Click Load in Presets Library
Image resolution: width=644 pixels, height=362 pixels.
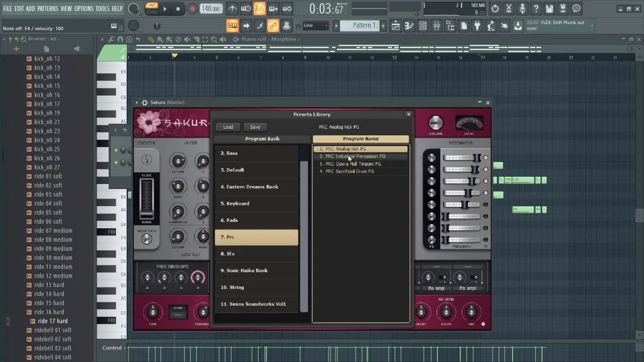tap(228, 127)
